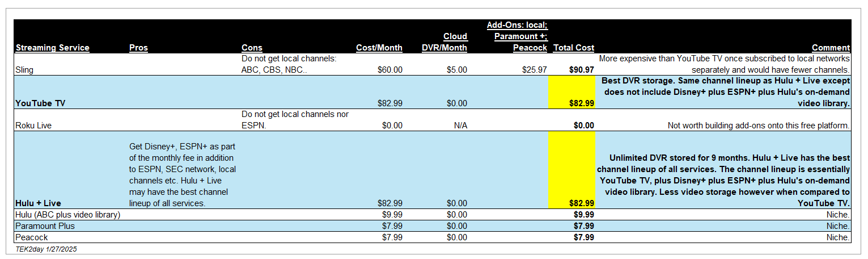This screenshot has width=868, height=259.
Task: Click the Cost/Month column header
Action: point(379,48)
